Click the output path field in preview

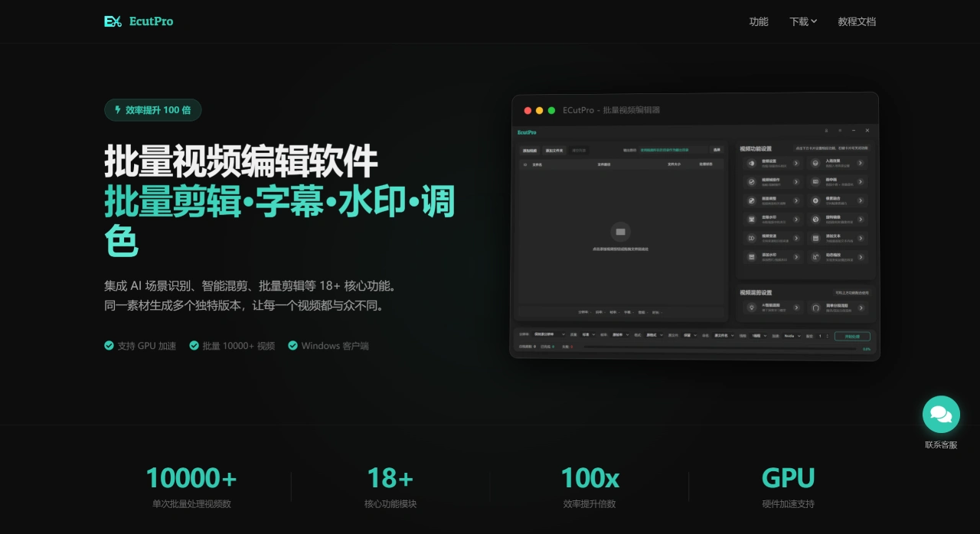tap(672, 150)
